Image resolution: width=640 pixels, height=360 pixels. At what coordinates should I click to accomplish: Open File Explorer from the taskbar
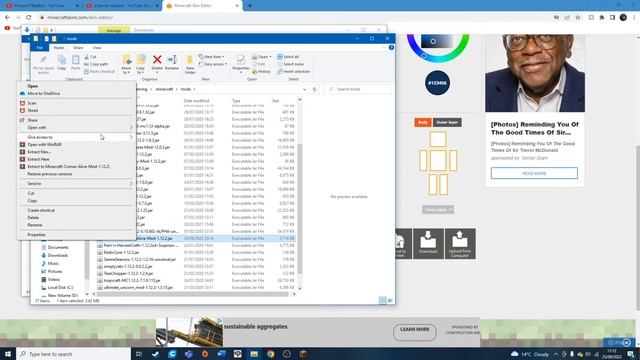pyautogui.click(x=254, y=354)
